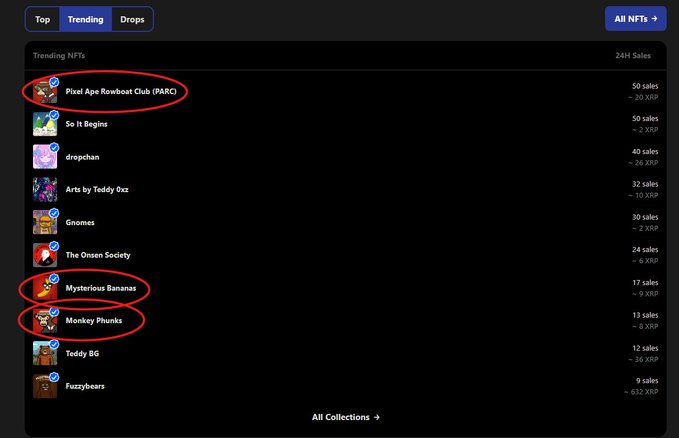This screenshot has width=679, height=438.
Task: Click '32 sales' for Arts by Teddy
Action: pyautogui.click(x=645, y=184)
